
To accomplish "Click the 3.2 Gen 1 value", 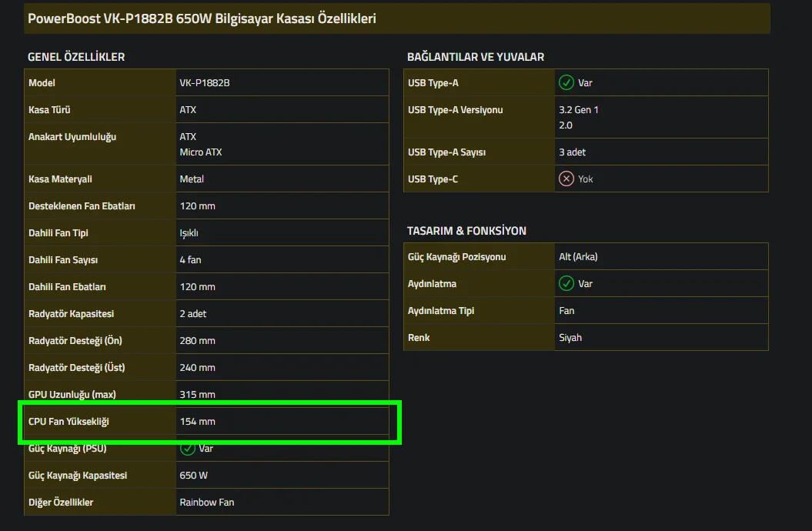I will click(579, 110).
